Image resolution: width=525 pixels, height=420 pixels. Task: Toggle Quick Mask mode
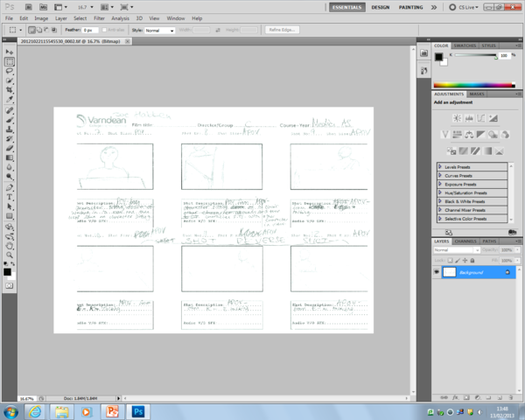click(10, 286)
